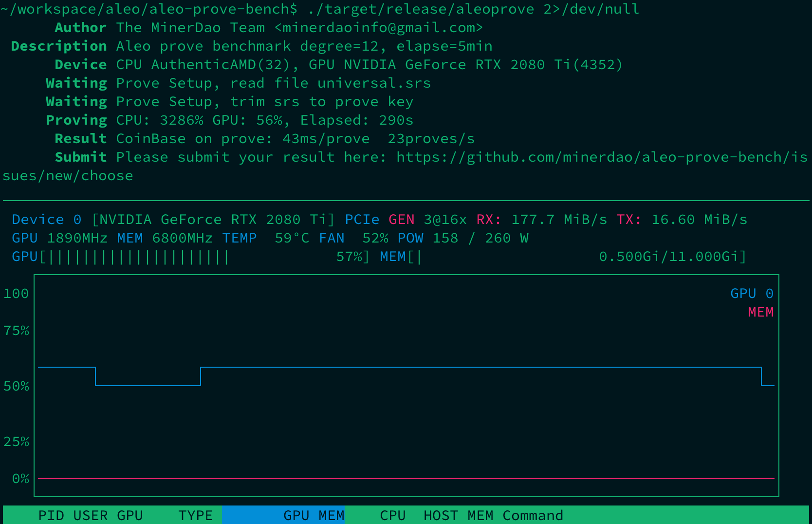
Task: Select the GPU 0 legend label
Action: tap(752, 293)
